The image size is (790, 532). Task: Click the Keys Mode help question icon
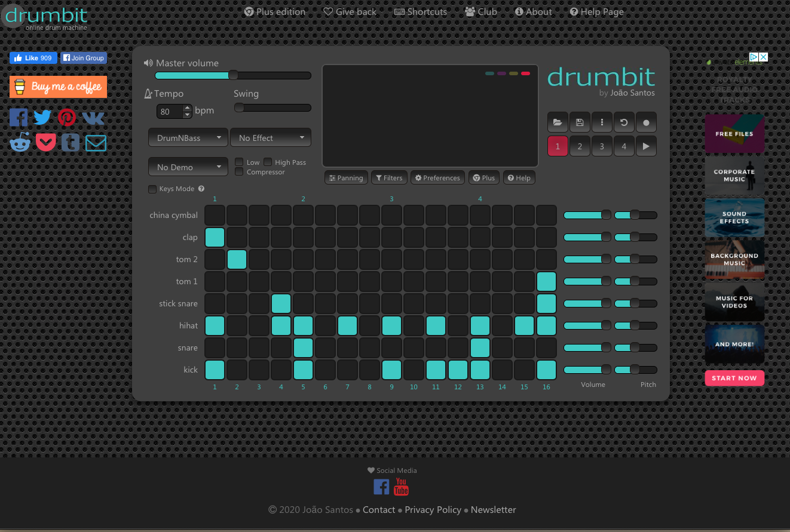pyautogui.click(x=201, y=189)
